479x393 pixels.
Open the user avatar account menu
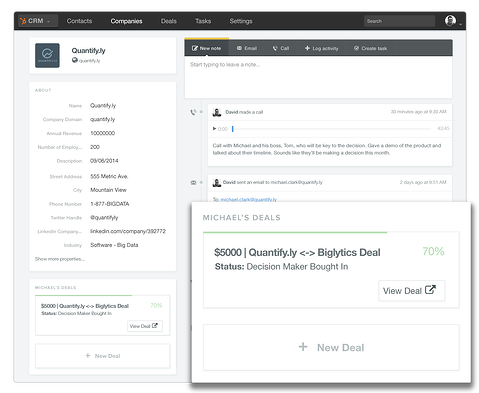click(x=450, y=21)
